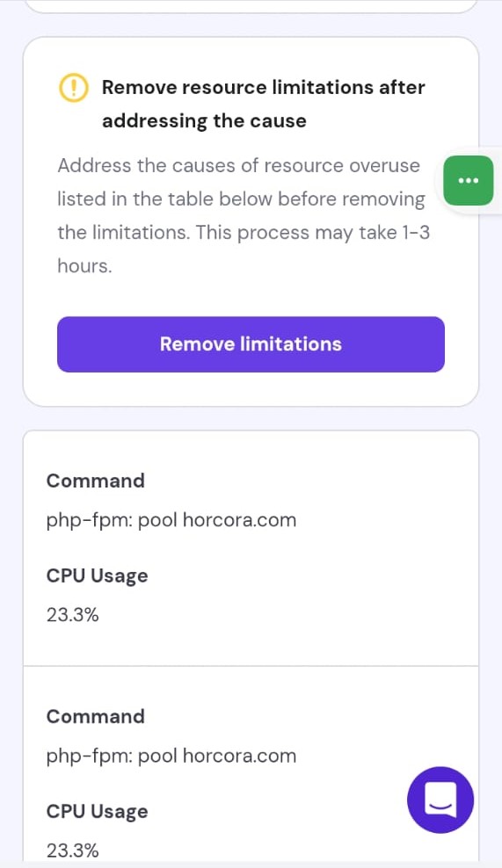Viewport: 502px width, 868px height.
Task: Click the 'addressing the cause' heading line
Action: pos(204,120)
